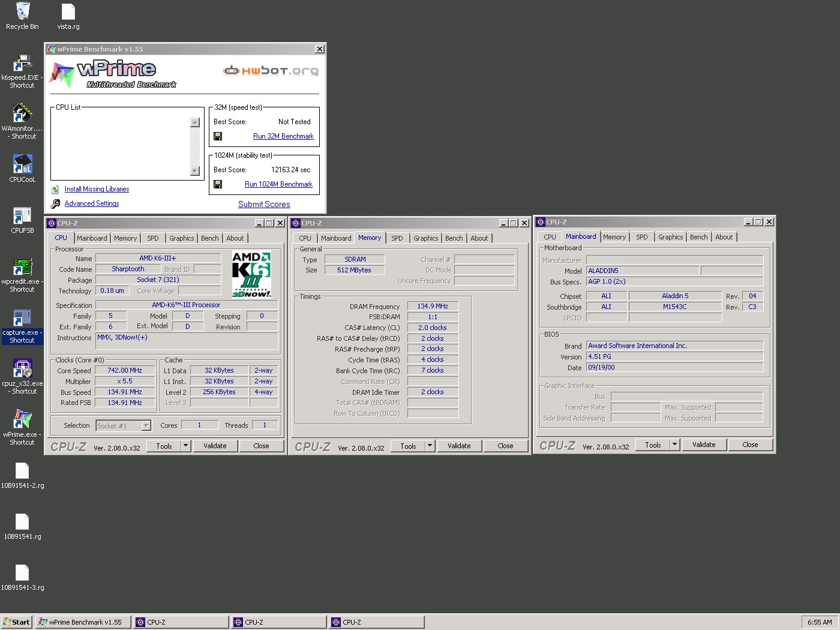Click the Name field AMD K6-III+
The width and height of the screenshot is (840, 630).
[x=158, y=258]
